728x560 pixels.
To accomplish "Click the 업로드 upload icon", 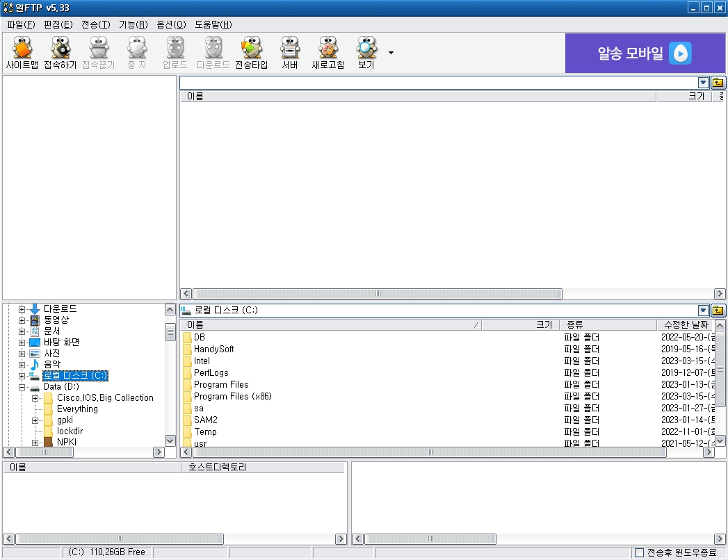I will coord(175,52).
